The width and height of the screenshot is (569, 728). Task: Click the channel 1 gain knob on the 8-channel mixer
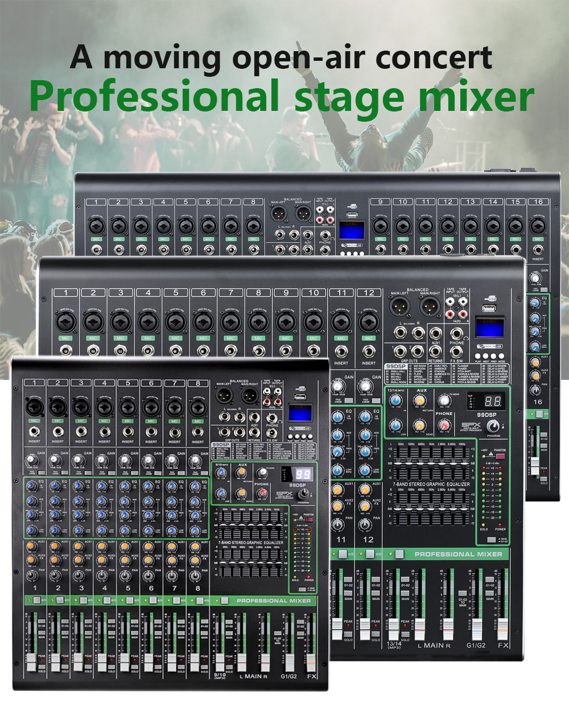click(31, 460)
